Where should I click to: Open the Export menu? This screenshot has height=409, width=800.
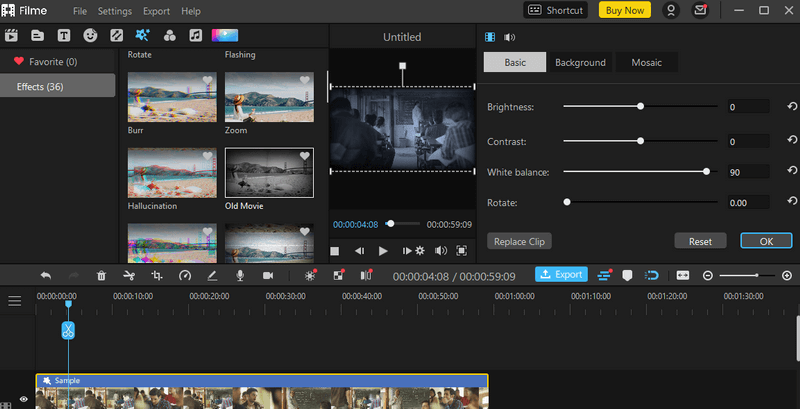tap(157, 11)
